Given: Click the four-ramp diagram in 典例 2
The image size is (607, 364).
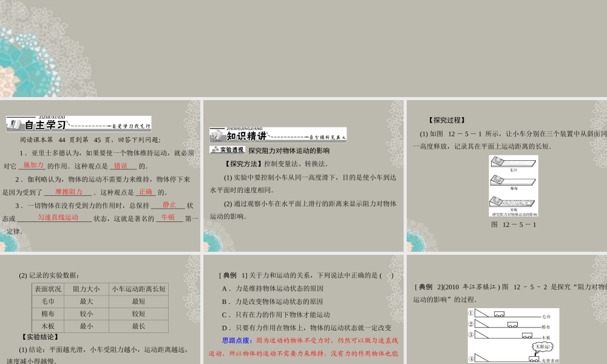Looking at the screenshot, I should coord(514,335).
